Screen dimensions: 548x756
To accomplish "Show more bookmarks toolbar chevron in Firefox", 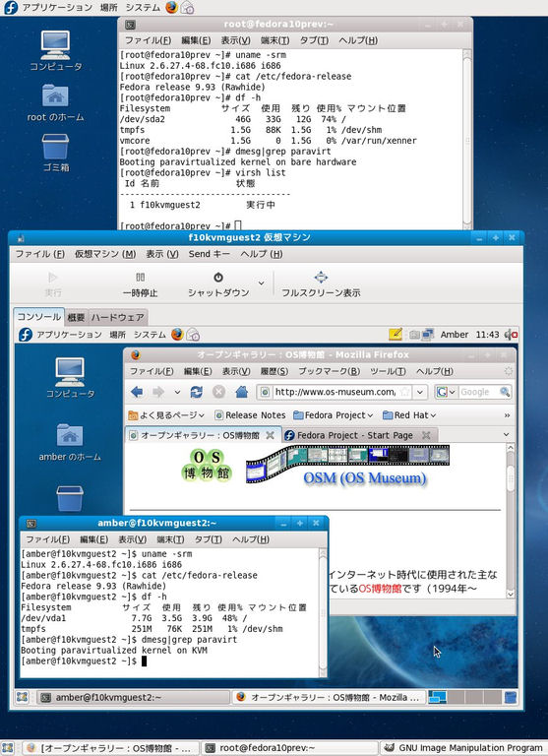I will (x=507, y=415).
